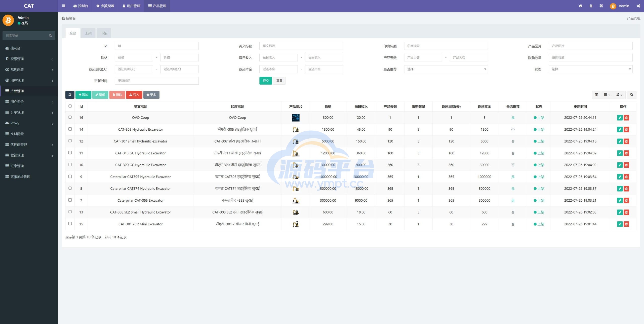Click the red 删除 delete button
The height and width of the screenshot is (324, 644).
[117, 95]
